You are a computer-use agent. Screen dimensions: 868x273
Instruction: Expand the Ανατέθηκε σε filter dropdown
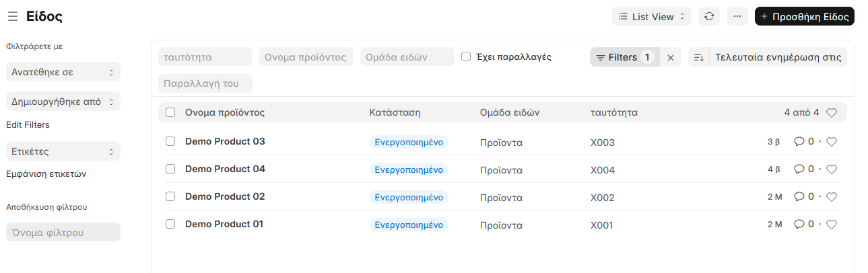pyautogui.click(x=63, y=72)
